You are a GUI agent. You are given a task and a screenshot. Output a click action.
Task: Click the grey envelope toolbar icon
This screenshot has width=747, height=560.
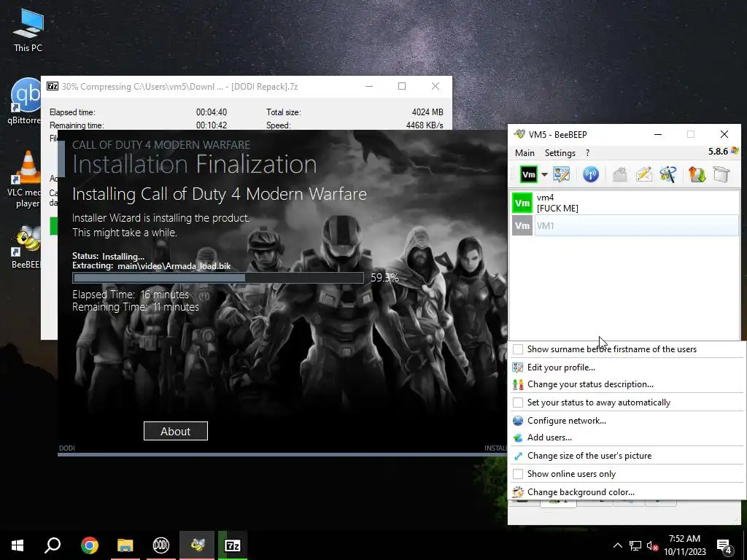[x=619, y=174]
